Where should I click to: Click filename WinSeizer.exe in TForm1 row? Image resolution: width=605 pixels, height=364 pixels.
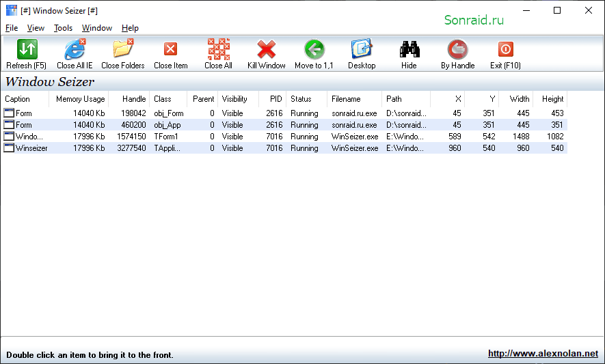(355, 137)
